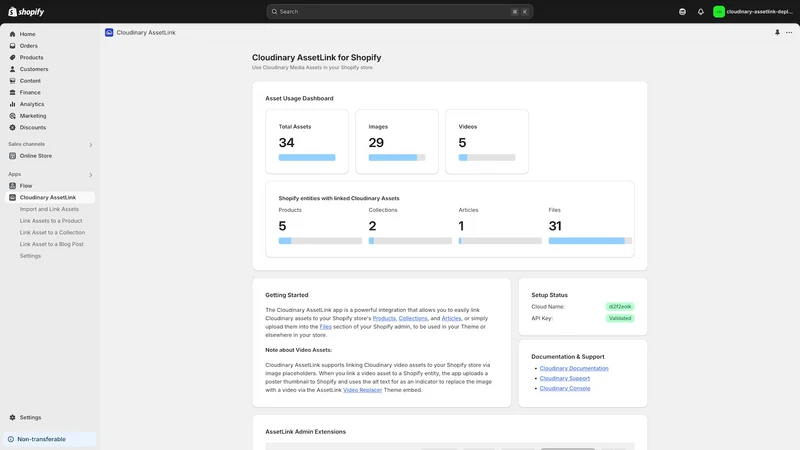Open the Discounts icon in sidebar
This screenshot has width=800, height=450.
(x=12, y=128)
